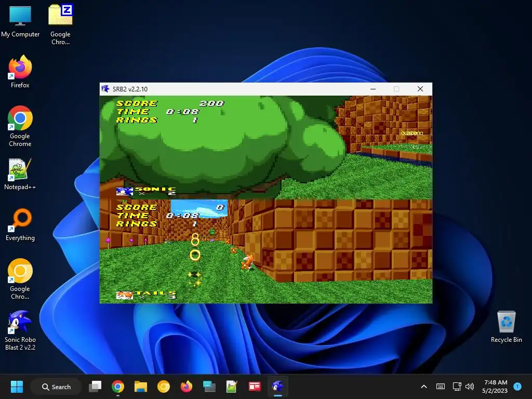Open Notepad++ from the taskbar
The height and width of the screenshot is (399, 532).
coord(232,387)
